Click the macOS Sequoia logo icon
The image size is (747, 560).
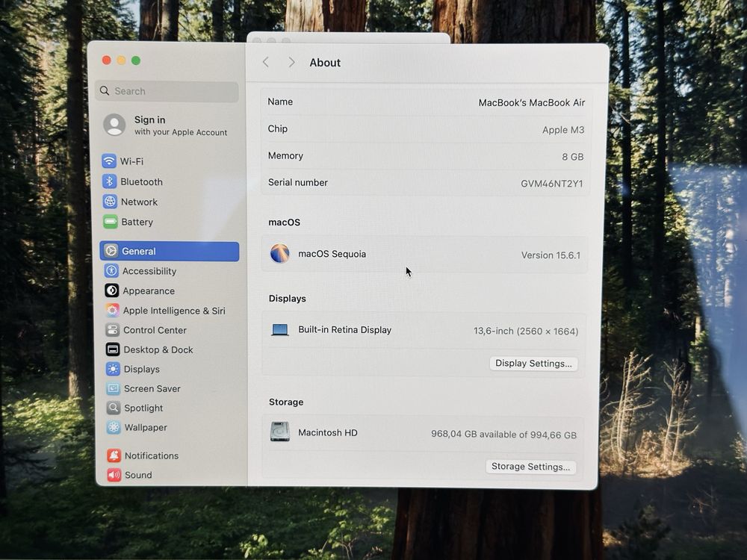click(x=279, y=253)
